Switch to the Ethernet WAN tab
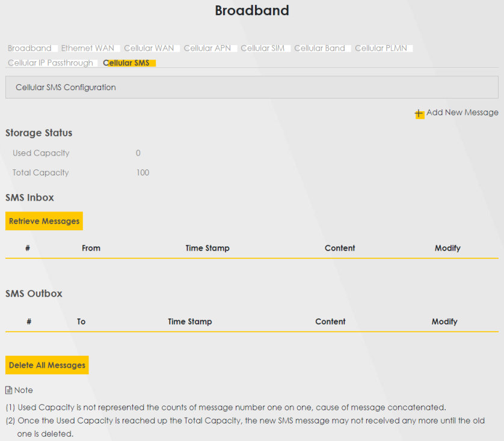 [88, 48]
